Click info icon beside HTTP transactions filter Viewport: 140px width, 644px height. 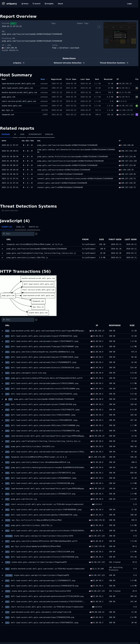[36, 320]
